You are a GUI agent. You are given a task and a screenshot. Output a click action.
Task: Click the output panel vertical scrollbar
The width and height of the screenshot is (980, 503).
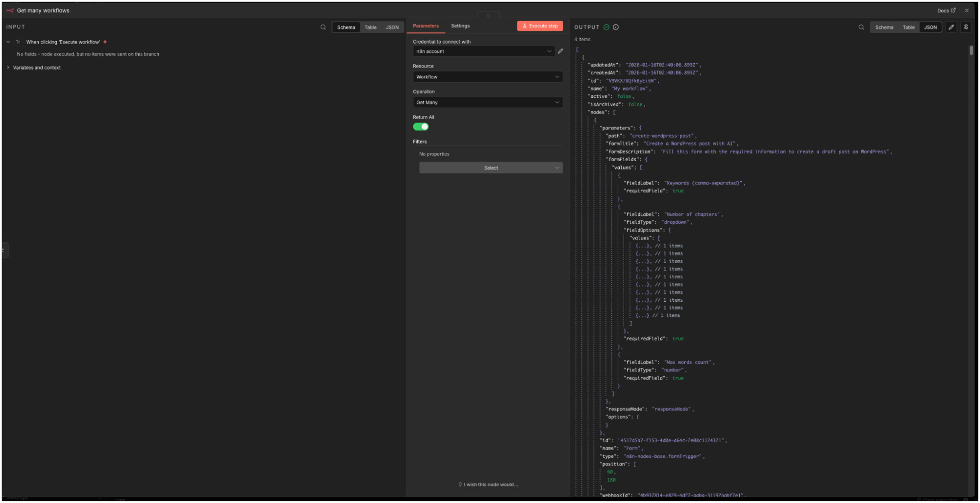coord(971,50)
